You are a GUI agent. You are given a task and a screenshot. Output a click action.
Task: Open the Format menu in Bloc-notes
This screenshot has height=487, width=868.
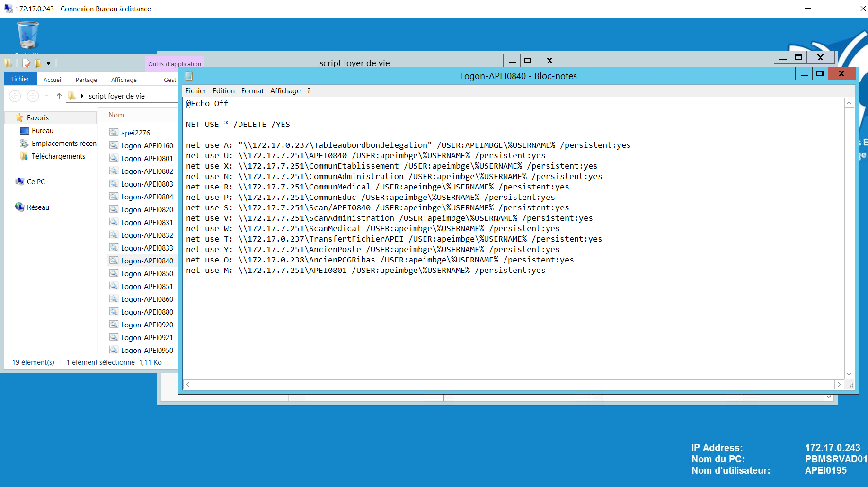tap(252, 91)
